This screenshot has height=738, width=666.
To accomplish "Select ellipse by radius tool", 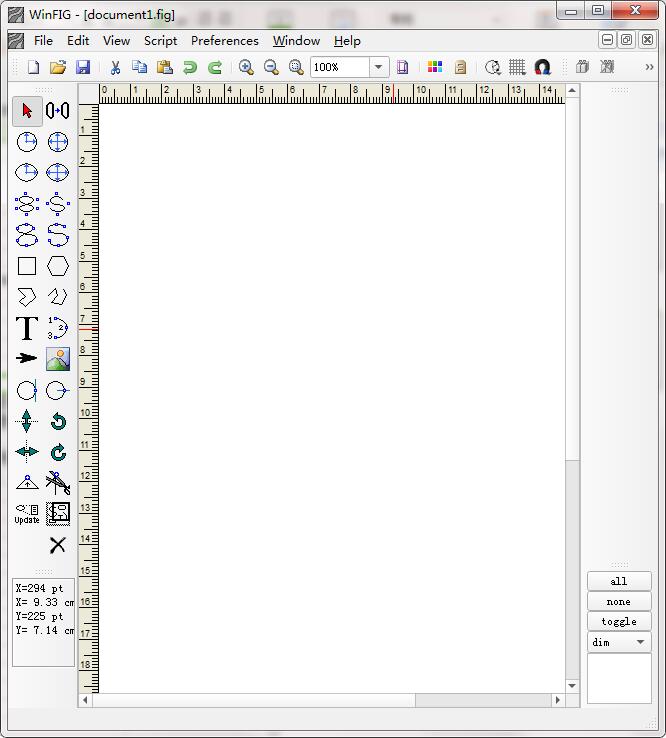I will tap(27, 173).
